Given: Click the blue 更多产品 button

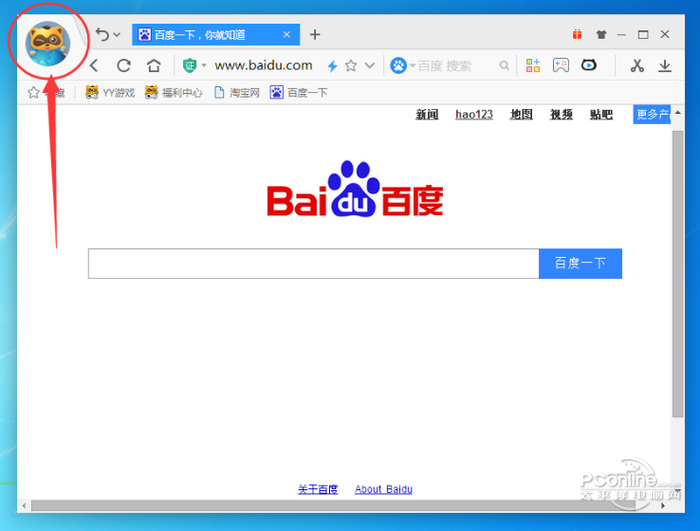Looking at the screenshot, I should (x=652, y=115).
